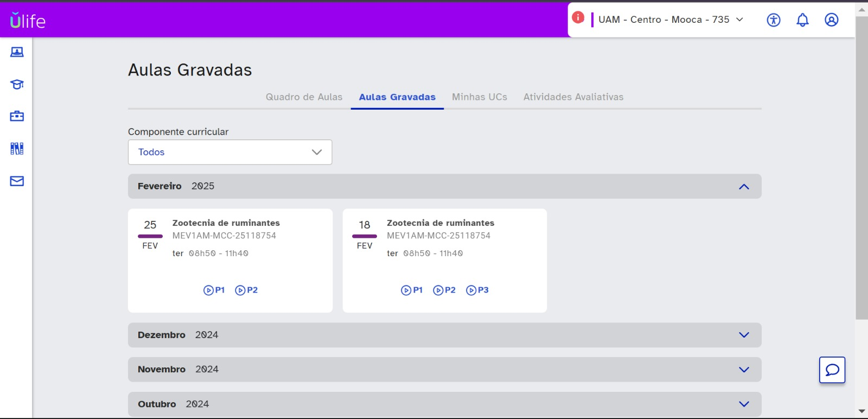
Task: Click the page vertical scrollbar thumb
Action: click(861, 168)
